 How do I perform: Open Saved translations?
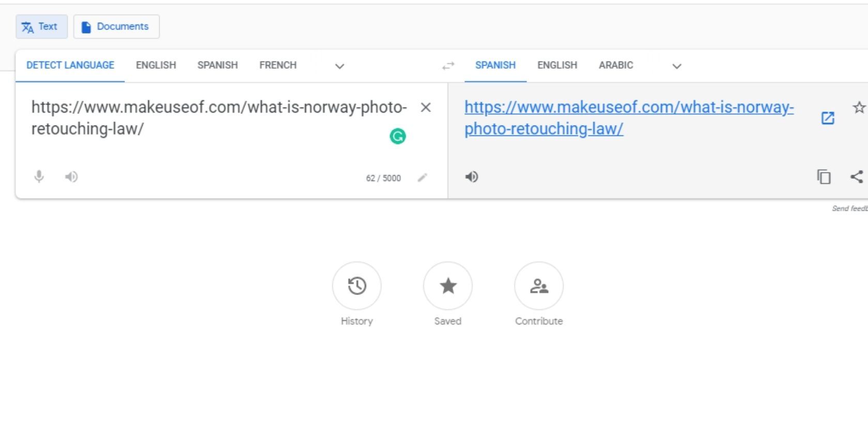tap(448, 286)
